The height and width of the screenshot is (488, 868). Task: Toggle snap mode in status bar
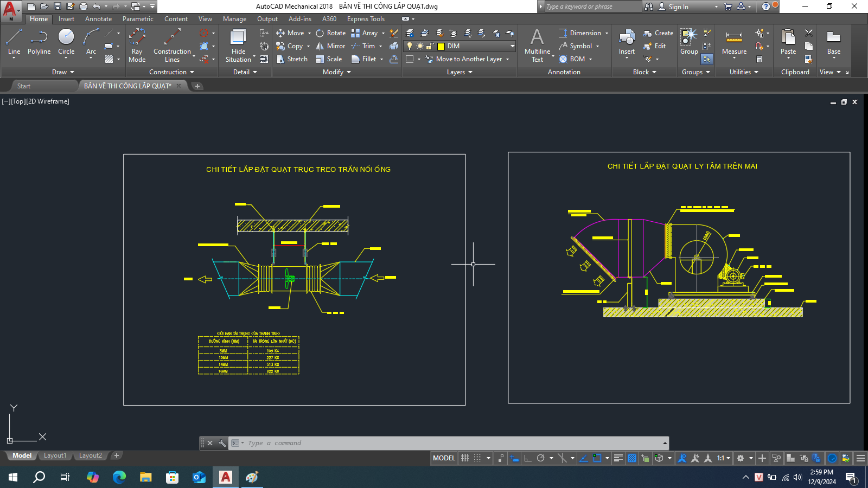477,458
